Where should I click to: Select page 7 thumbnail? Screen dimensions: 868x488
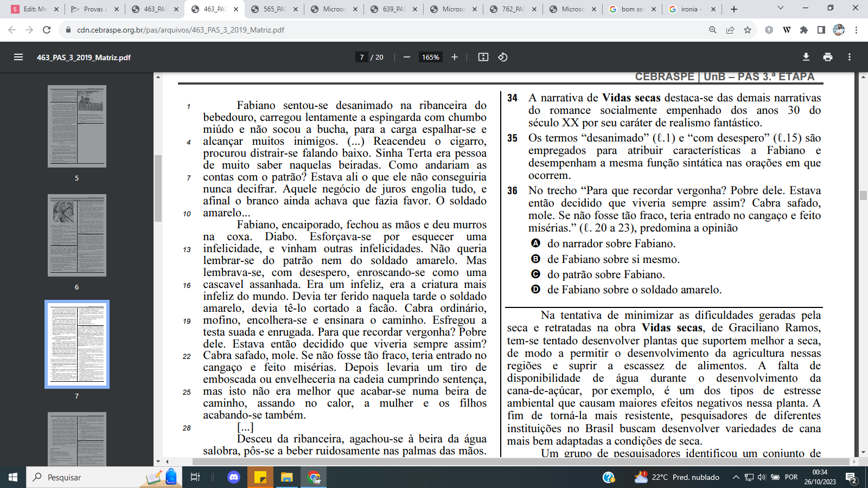(77, 344)
